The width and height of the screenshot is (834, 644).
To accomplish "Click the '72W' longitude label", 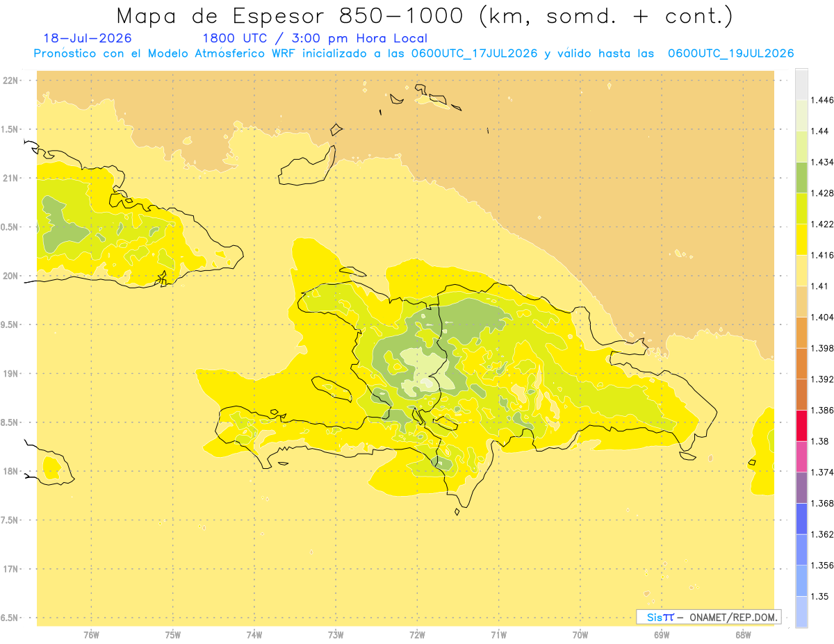I will pos(417,635).
